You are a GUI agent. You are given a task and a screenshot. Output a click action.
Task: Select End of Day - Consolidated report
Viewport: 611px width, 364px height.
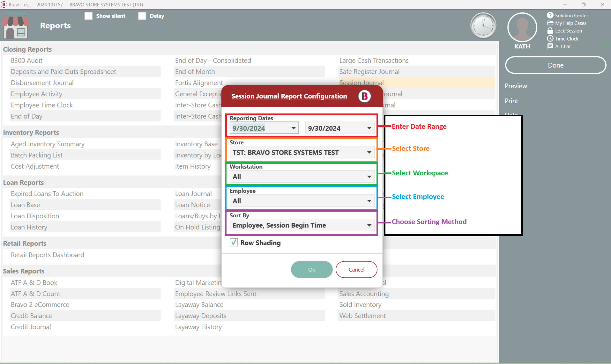coord(213,60)
